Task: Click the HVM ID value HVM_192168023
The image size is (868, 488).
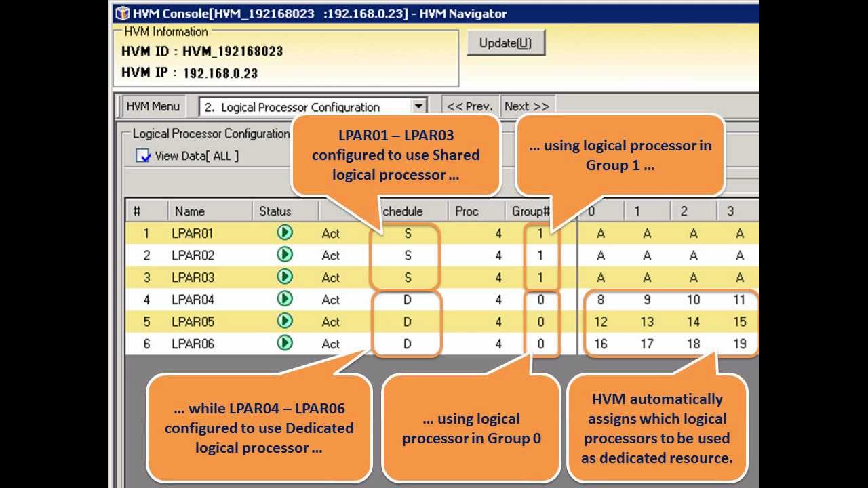Action: (x=233, y=51)
